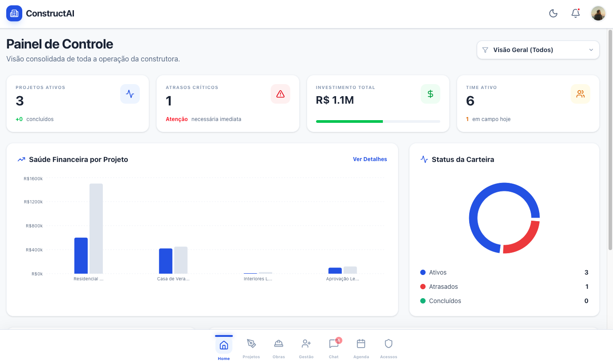Navigate to the Agenda calendar tab

click(361, 348)
